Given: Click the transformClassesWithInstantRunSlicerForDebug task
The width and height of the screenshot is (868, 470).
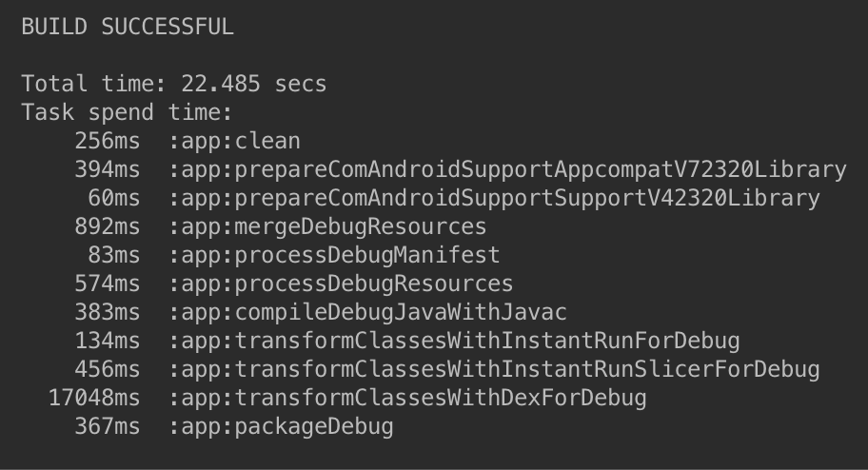Looking at the screenshot, I should [494, 369].
